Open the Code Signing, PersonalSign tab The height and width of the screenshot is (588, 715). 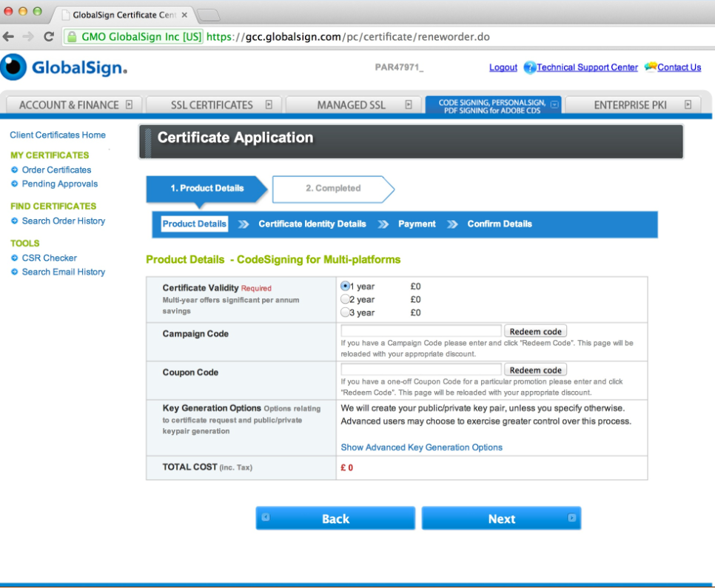point(491,105)
